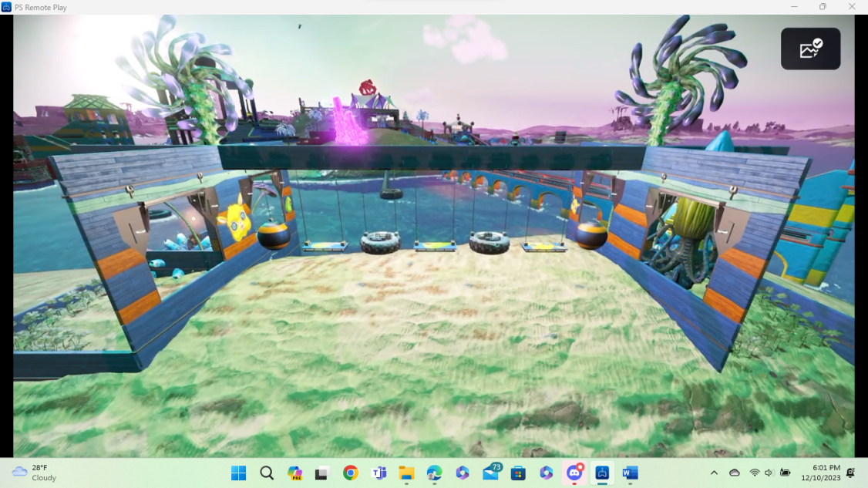Open Microsoft Store from taskbar

click(518, 473)
